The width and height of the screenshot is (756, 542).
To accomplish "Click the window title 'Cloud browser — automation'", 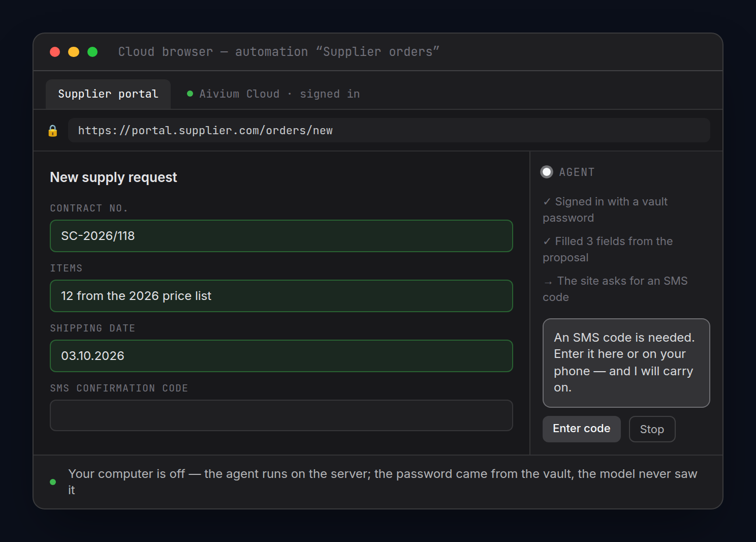I will (279, 52).
